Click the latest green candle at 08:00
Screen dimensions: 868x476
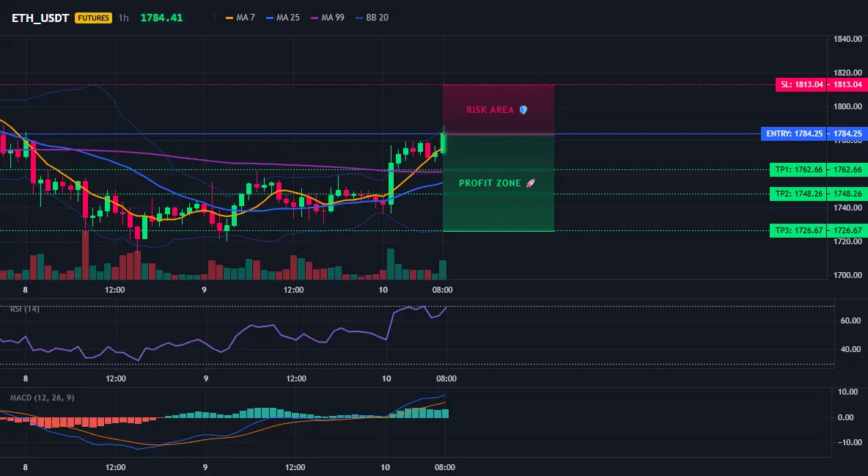(443, 142)
